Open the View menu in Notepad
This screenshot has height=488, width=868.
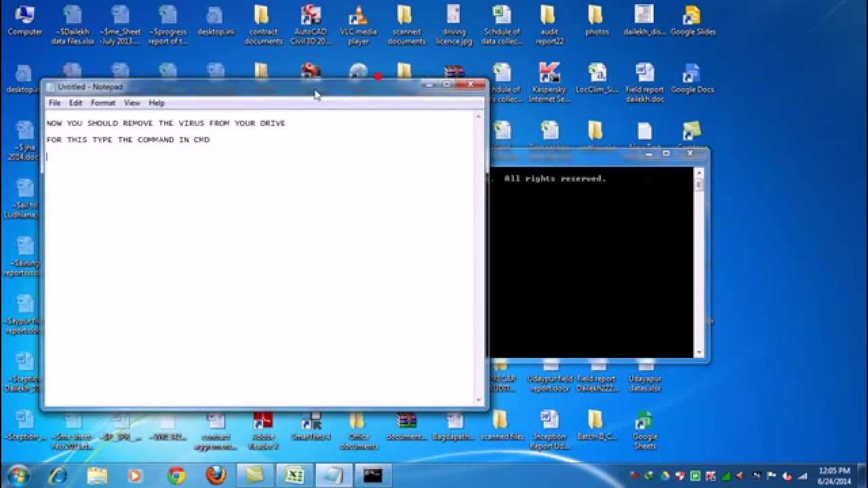pos(132,103)
